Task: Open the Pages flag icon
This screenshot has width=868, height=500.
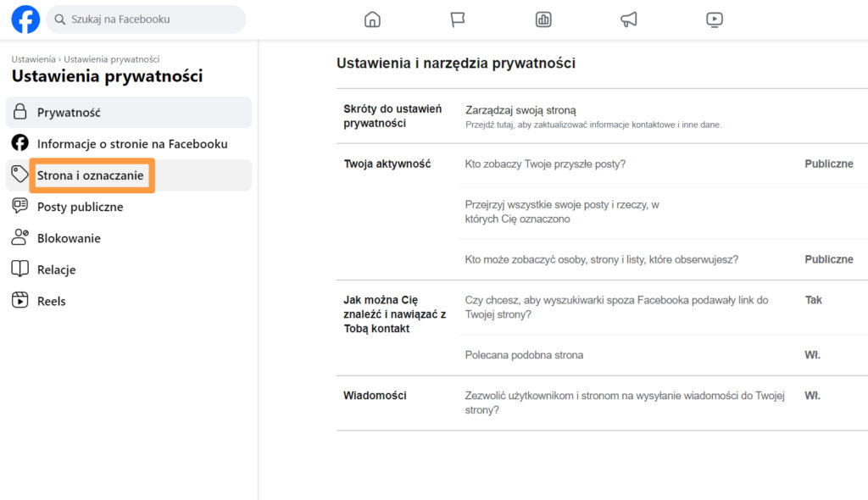Action: (458, 19)
